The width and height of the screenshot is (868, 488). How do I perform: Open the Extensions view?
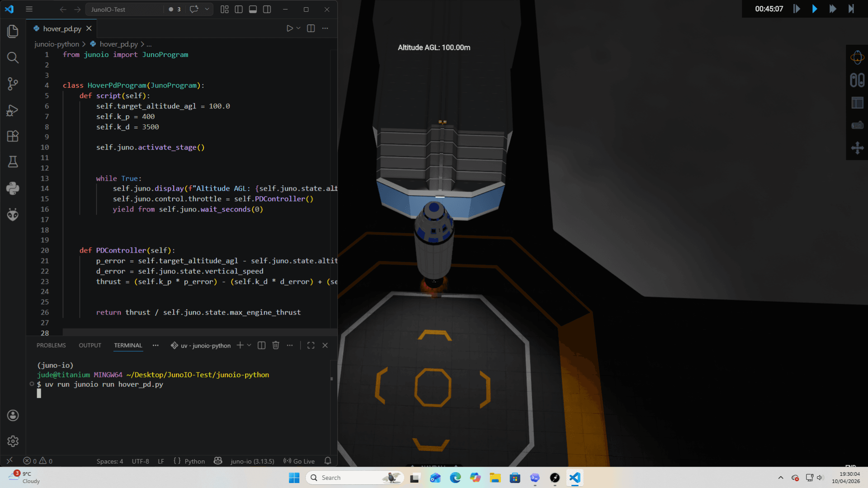tap(13, 136)
